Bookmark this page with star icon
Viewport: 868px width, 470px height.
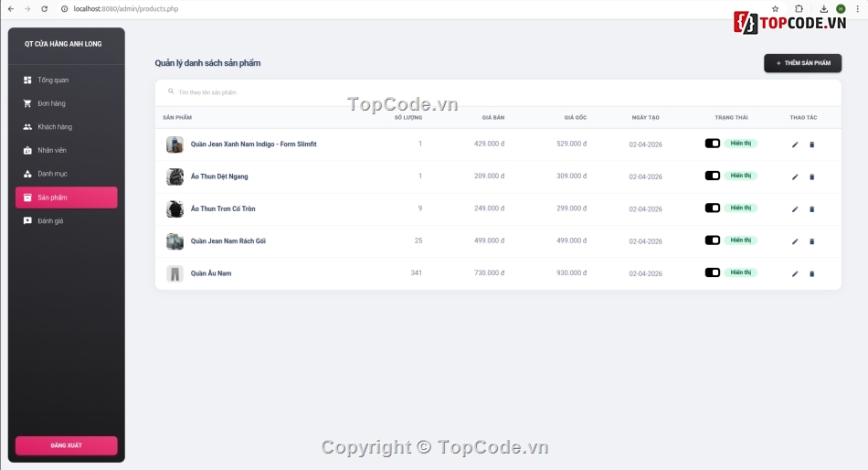tap(775, 9)
